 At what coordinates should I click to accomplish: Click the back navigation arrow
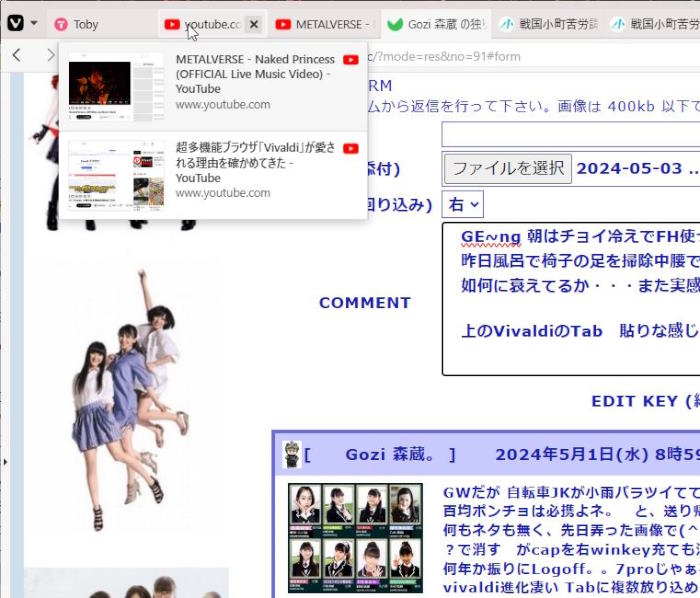click(x=17, y=55)
